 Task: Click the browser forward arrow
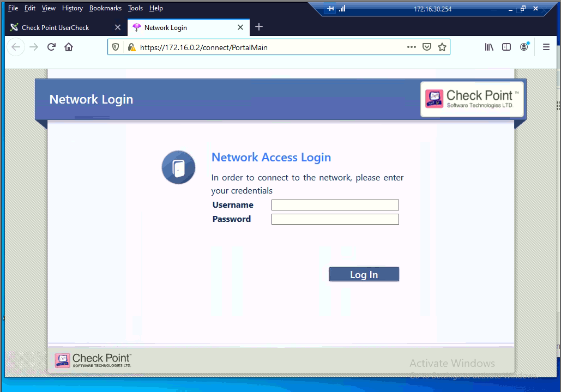pyautogui.click(x=34, y=47)
